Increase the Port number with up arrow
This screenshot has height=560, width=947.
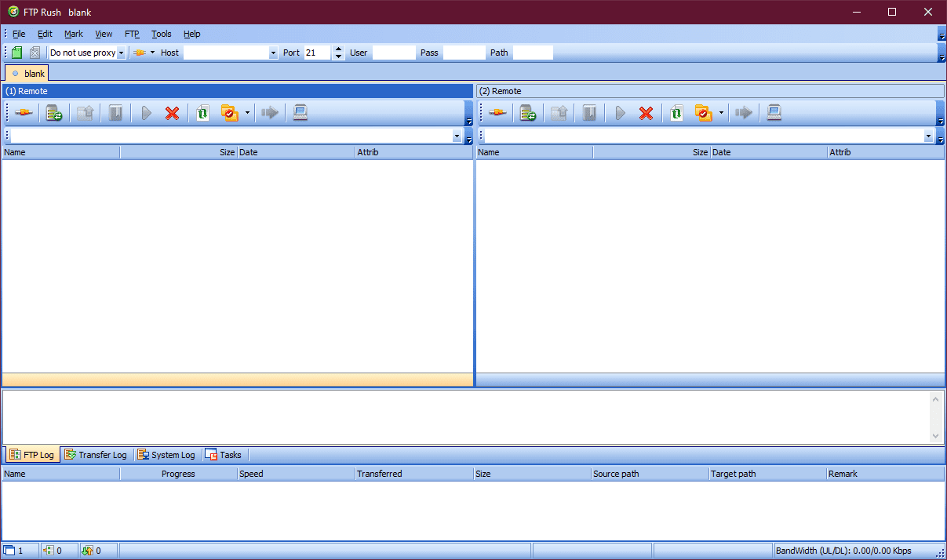click(x=338, y=49)
